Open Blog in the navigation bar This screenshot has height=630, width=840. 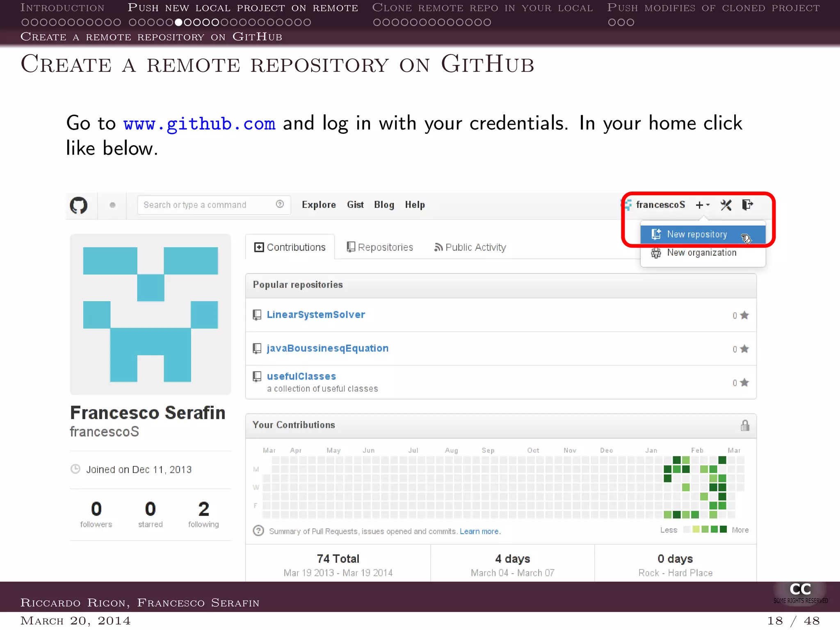click(x=384, y=205)
